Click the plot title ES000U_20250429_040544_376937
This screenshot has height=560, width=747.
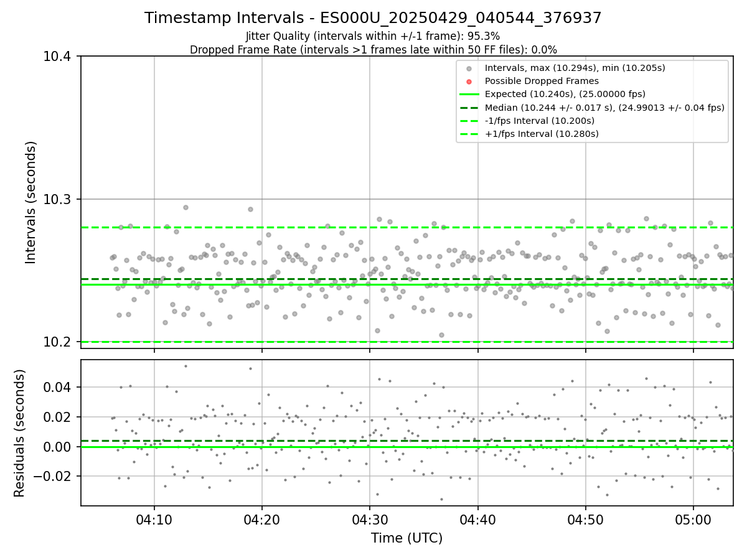click(373, 18)
